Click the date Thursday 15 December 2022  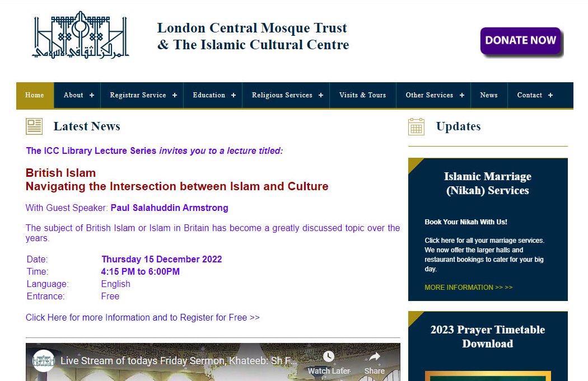coord(162,259)
